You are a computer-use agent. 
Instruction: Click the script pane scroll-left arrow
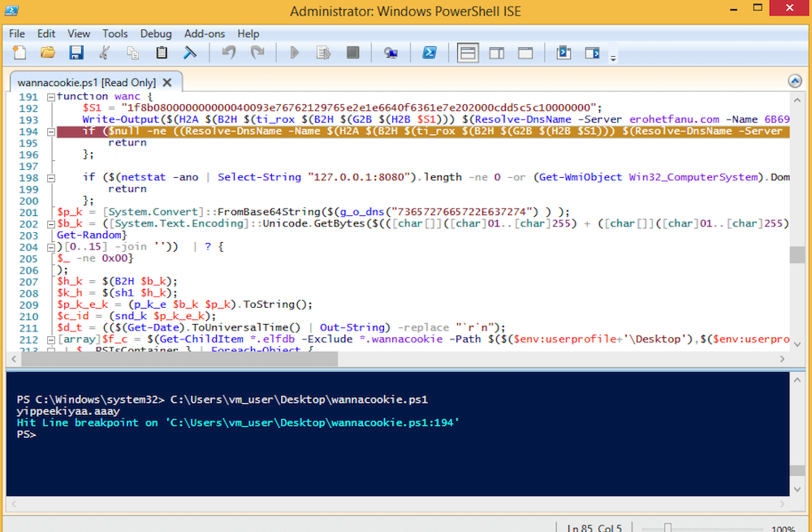coord(13,358)
